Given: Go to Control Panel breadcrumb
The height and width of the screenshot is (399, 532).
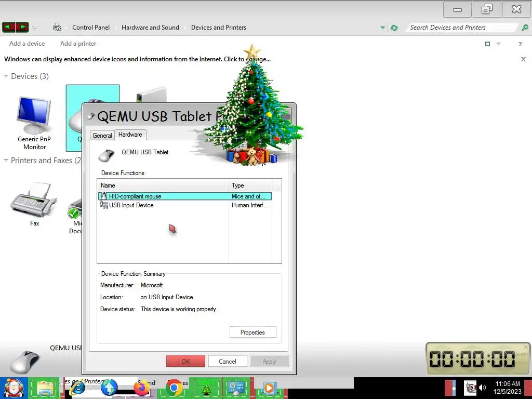Looking at the screenshot, I should click(x=91, y=28).
